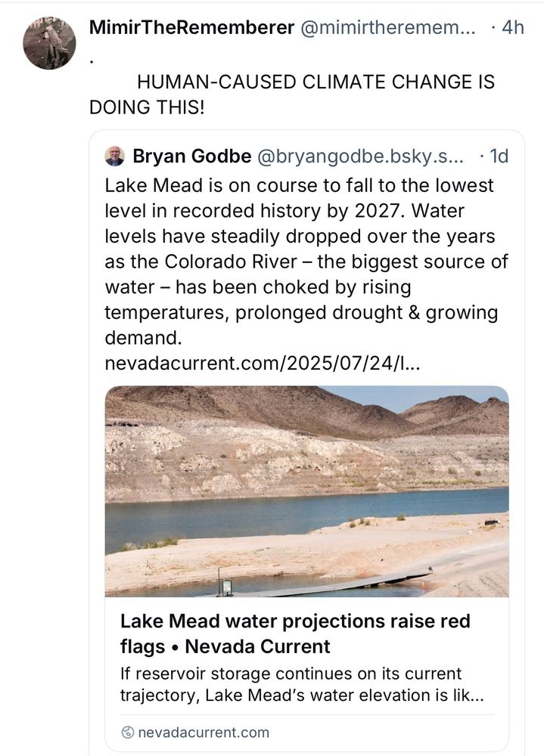The image size is (544, 756).
Task: Open the @mimirtheremem... handle link
Action: tap(389, 28)
